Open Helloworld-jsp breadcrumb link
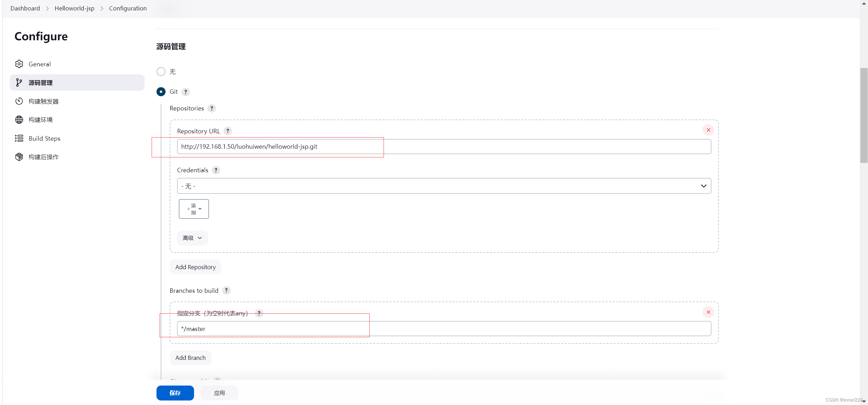Image resolution: width=868 pixels, height=405 pixels. click(x=74, y=8)
